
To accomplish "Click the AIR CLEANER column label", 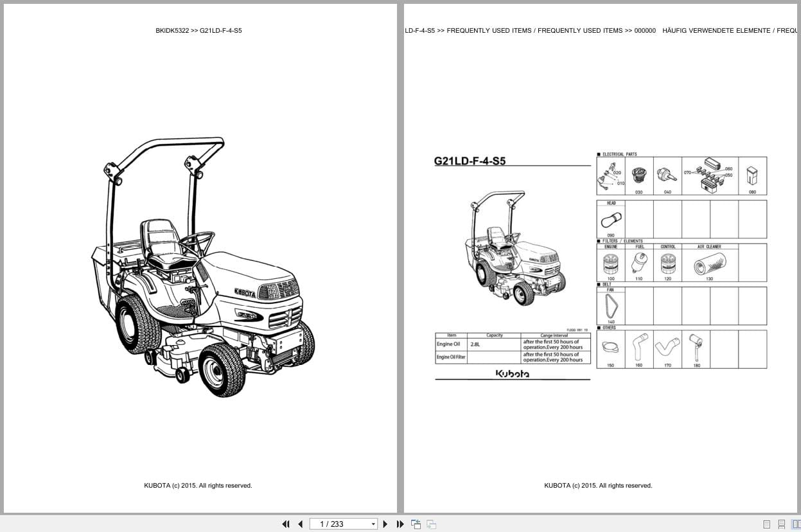I will [x=709, y=247].
